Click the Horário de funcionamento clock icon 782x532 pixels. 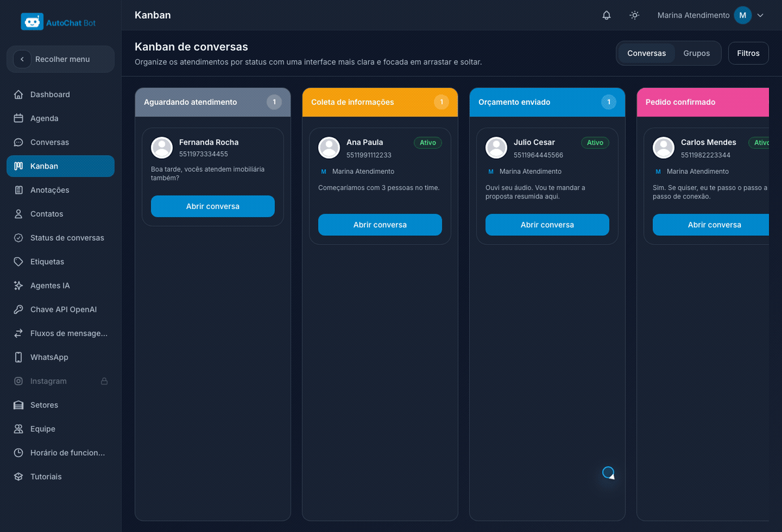(x=18, y=453)
